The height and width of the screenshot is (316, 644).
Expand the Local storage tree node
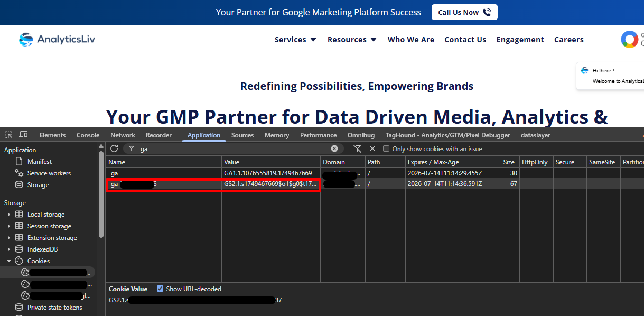[8, 215]
